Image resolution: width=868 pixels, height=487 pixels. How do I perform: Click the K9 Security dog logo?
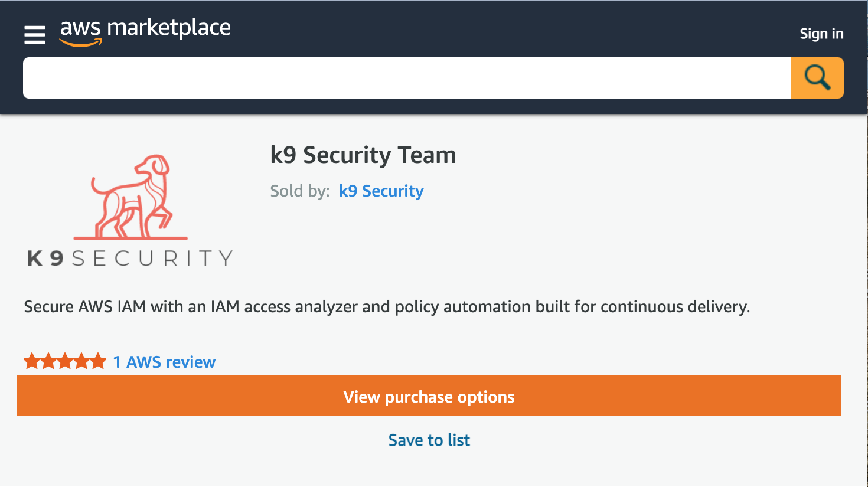pyautogui.click(x=130, y=211)
